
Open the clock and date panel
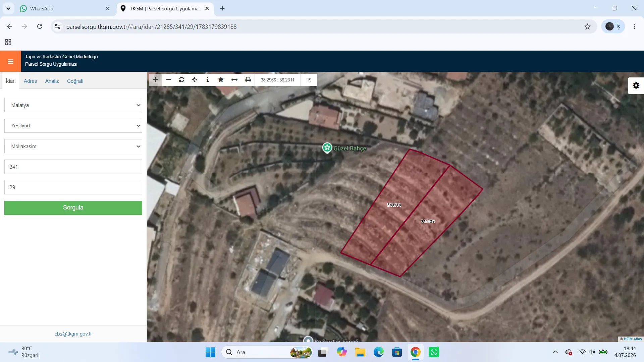[x=625, y=352]
